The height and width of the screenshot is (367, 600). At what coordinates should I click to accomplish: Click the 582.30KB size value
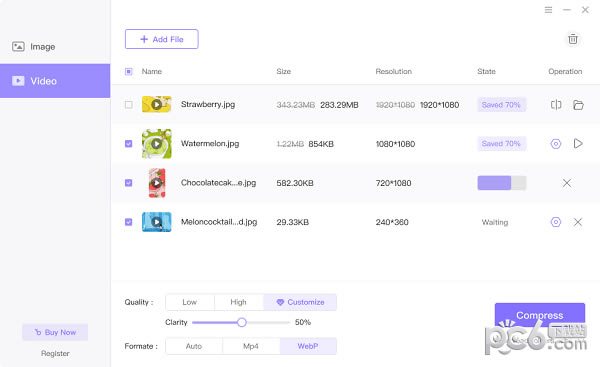point(295,183)
